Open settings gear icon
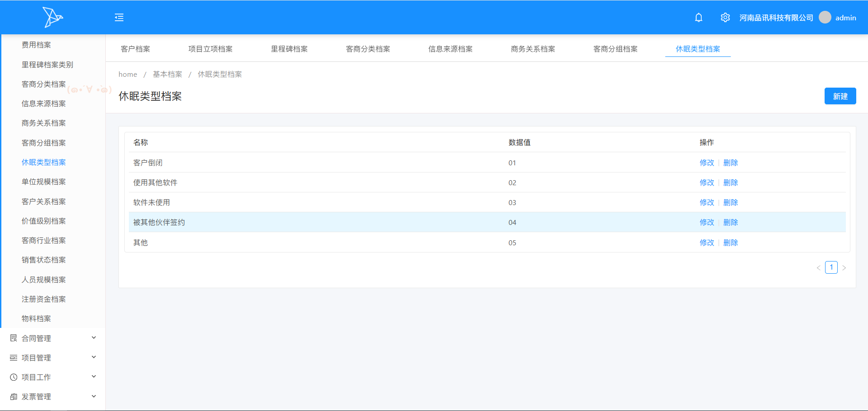868x411 pixels. click(x=725, y=18)
